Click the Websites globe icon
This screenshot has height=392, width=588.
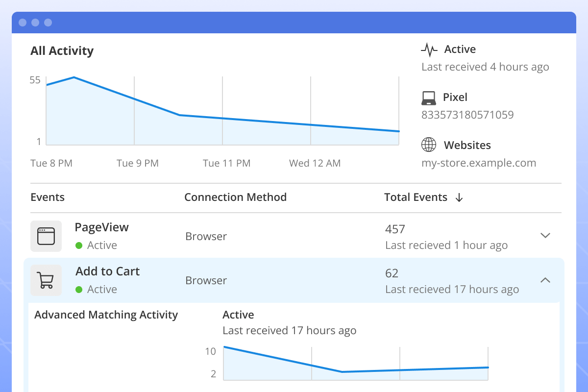tap(429, 145)
